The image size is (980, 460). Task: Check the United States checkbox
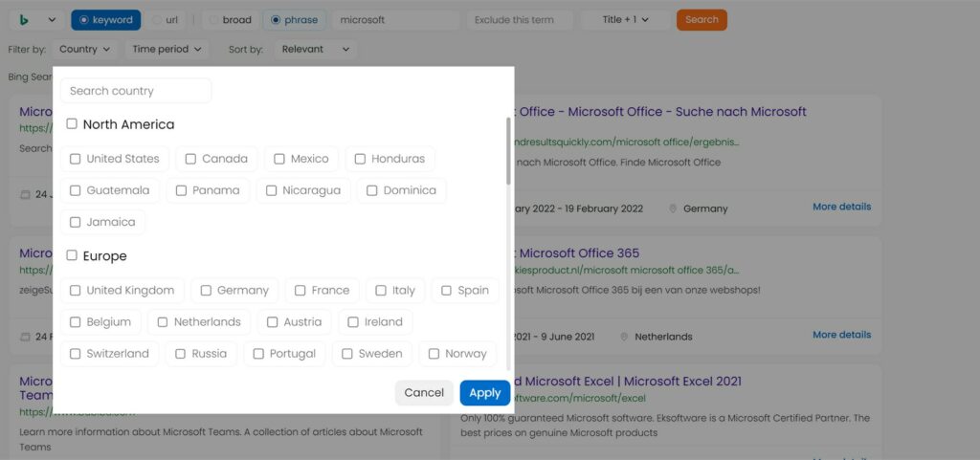pyautogui.click(x=75, y=159)
